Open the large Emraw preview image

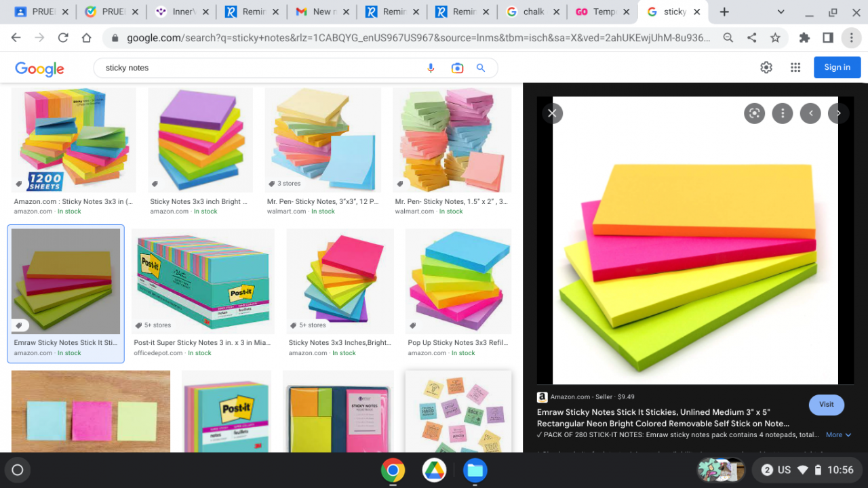pos(695,241)
